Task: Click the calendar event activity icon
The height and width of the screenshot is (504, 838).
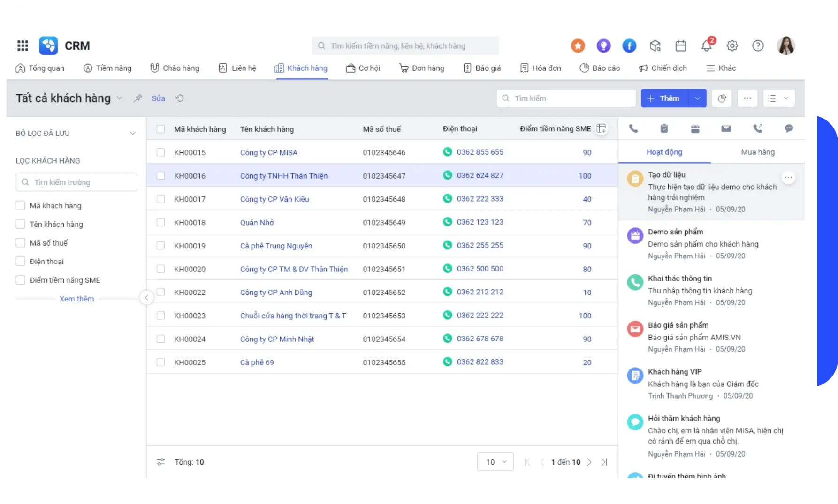Action: (x=695, y=128)
